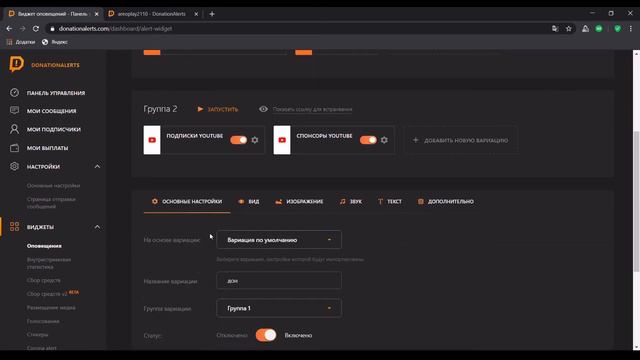Image resolution: width=640 pixels, height=360 pixels.
Task: Open Страница отправки сообщений sidebar item
Action: pyautogui.click(x=51, y=203)
